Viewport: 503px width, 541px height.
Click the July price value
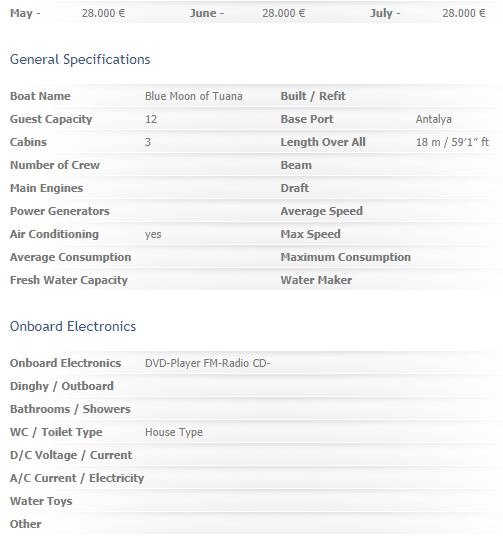tap(464, 13)
